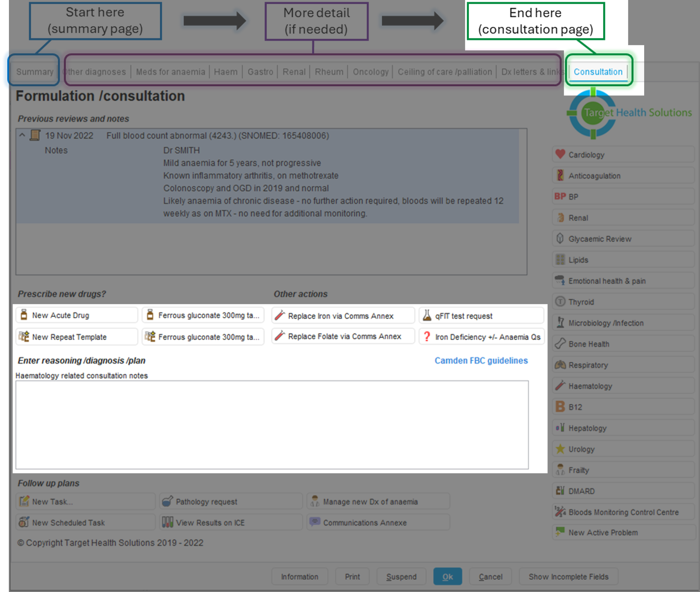This screenshot has width=700, height=592.
Task: Click the qFIT test request flask icon
Action: pyautogui.click(x=427, y=315)
